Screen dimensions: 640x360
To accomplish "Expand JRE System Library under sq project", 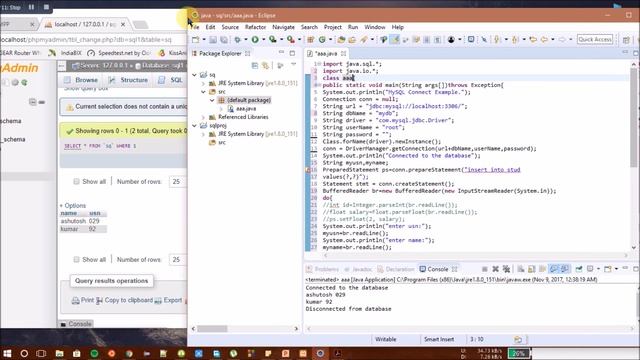I will click(x=203, y=83).
